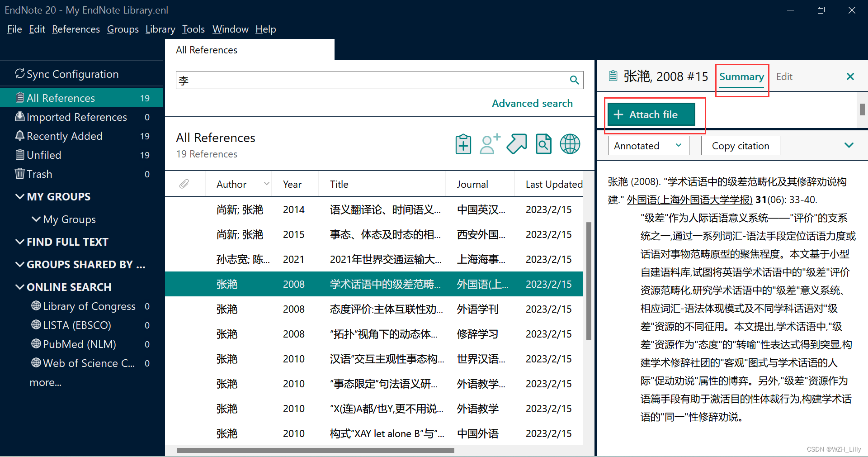Open the Annotated citation style dropdown
The image size is (868, 457).
[648, 146]
